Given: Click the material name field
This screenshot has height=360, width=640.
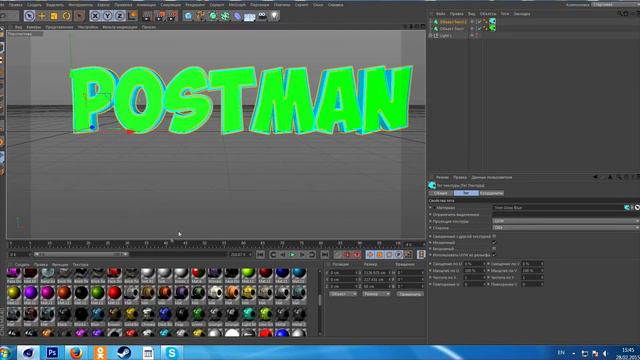Looking at the screenshot, I should (x=558, y=208).
